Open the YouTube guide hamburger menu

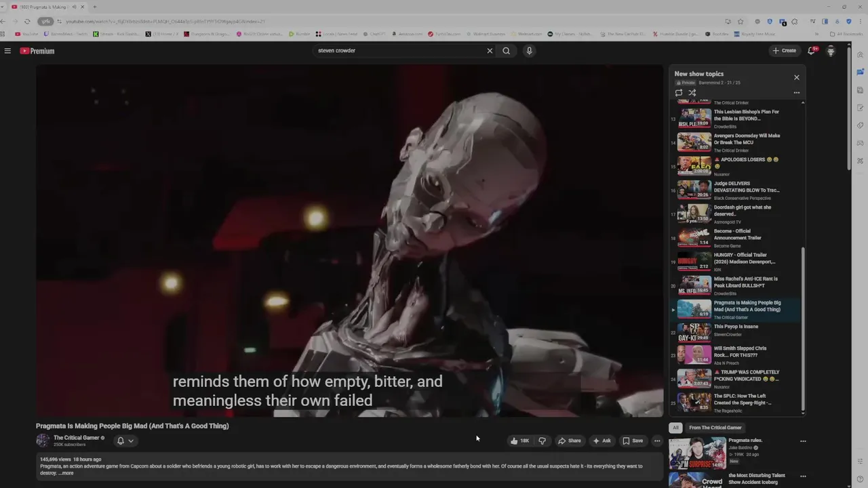(x=7, y=51)
